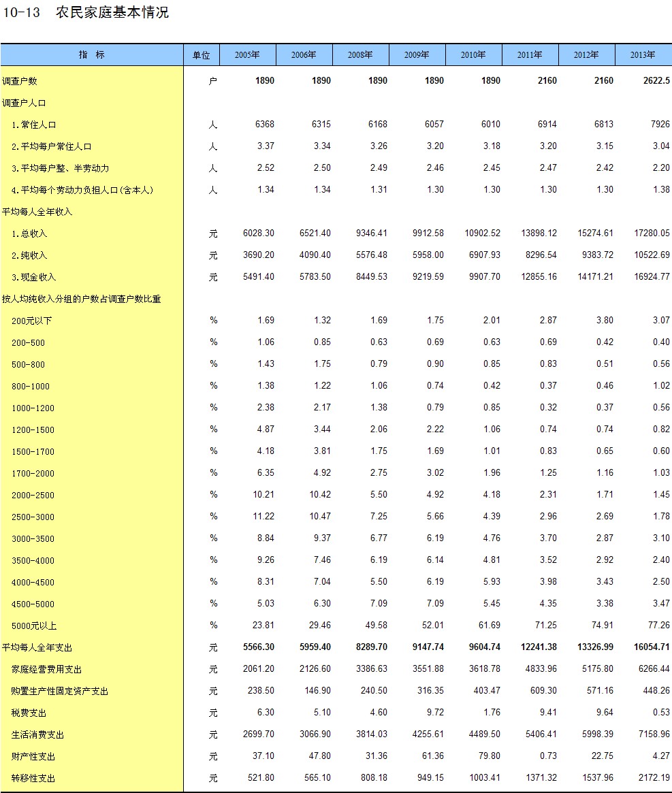This screenshot has width=672, height=793.
Task: Click the 6266.44 家庭经营费用 value
Action: (654, 668)
